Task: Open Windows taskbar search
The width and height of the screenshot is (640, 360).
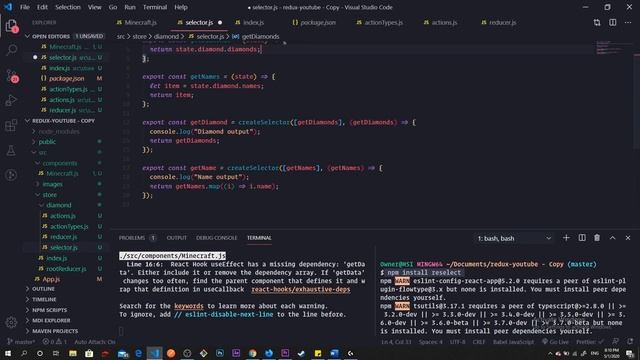Action: click(x=24, y=353)
